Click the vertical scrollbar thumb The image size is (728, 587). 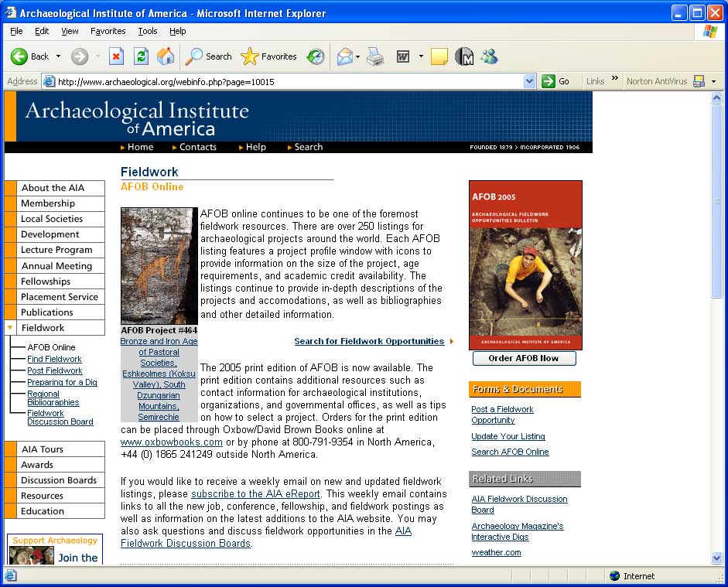click(717, 201)
